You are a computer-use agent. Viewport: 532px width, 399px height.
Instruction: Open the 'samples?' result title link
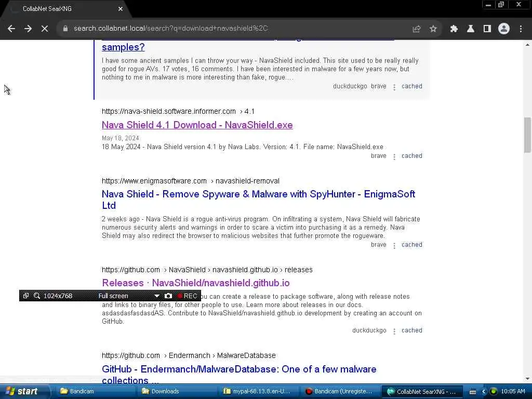point(123,47)
